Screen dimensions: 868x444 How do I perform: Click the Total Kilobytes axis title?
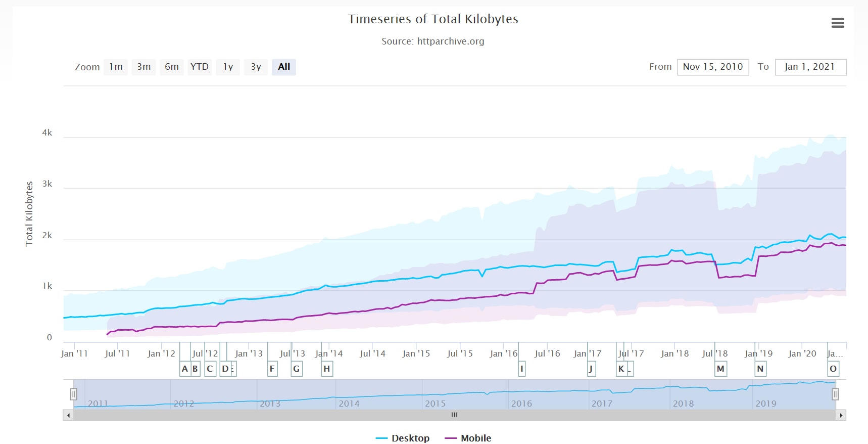(x=29, y=214)
